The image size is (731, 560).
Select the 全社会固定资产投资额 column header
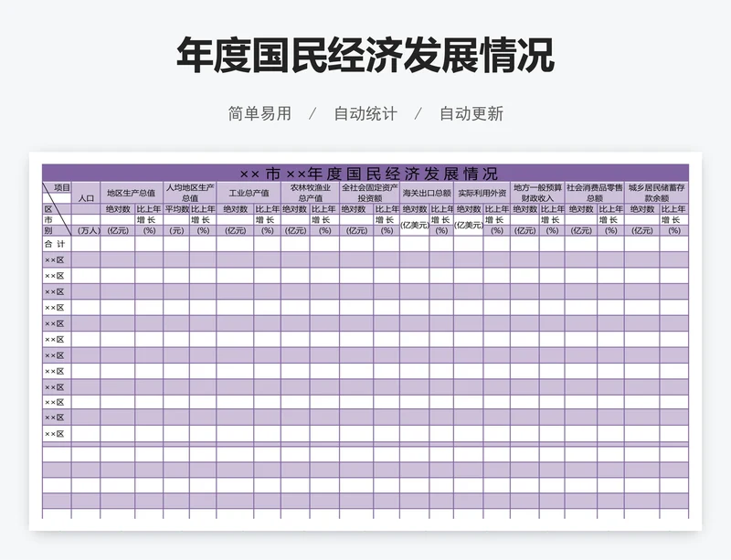point(369,193)
